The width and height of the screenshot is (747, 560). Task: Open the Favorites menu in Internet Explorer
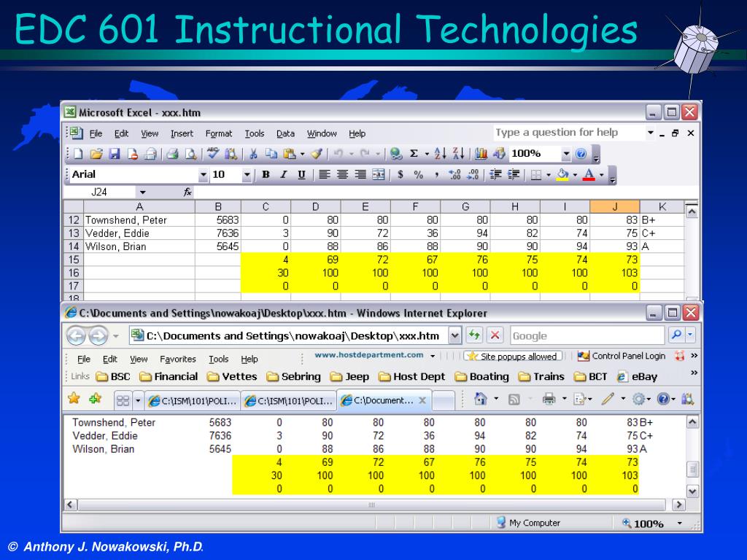click(178, 359)
